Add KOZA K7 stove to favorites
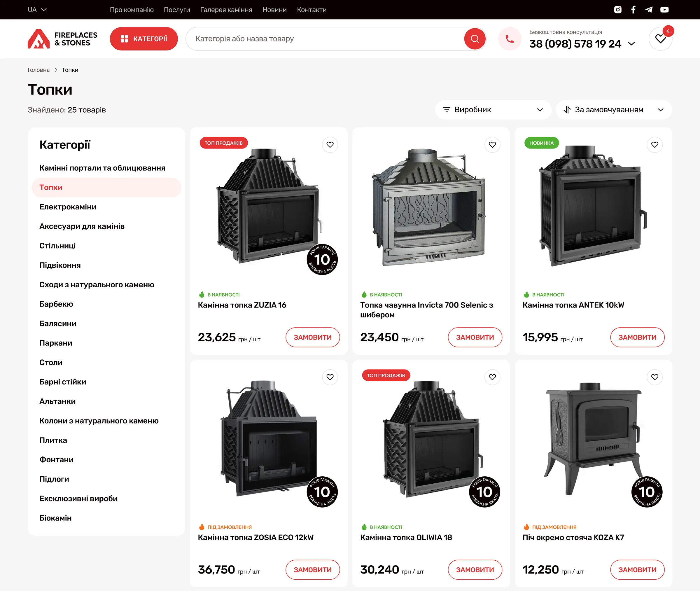Image resolution: width=700 pixels, height=591 pixels. pos(655,377)
